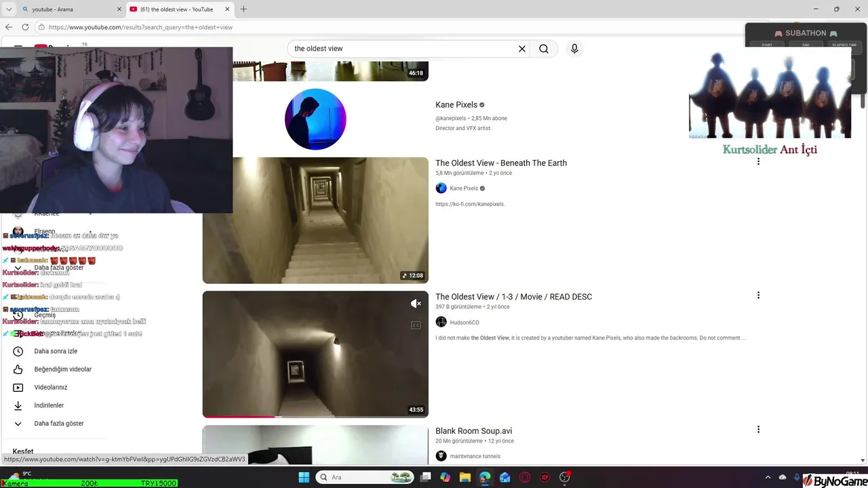This screenshot has height=488, width=868.
Task: Open Microsoft Edge taskbar icon
Action: pos(484,477)
